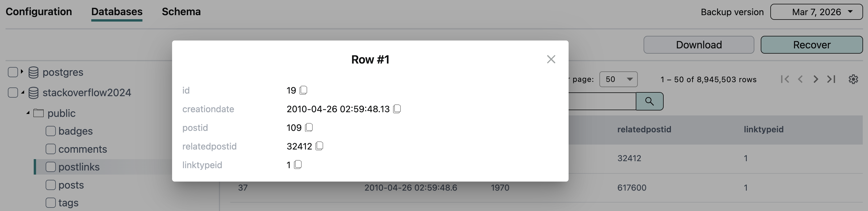Copy the linktypeid value
868x211 pixels.
[298, 164]
